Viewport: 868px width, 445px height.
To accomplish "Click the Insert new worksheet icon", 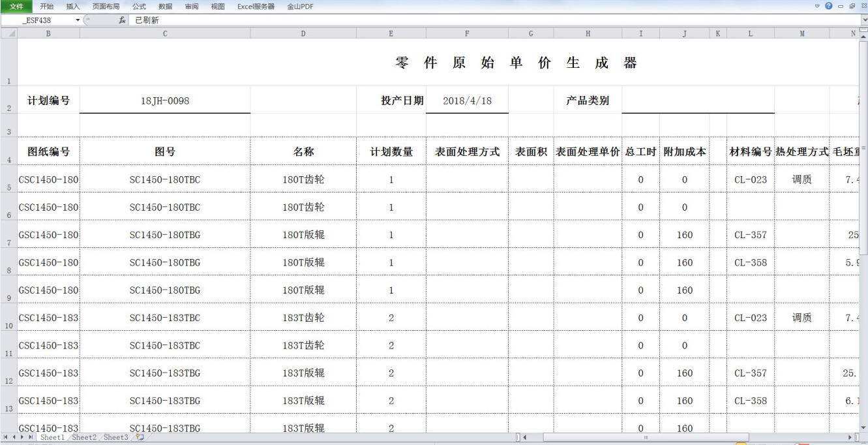I will 140,437.
